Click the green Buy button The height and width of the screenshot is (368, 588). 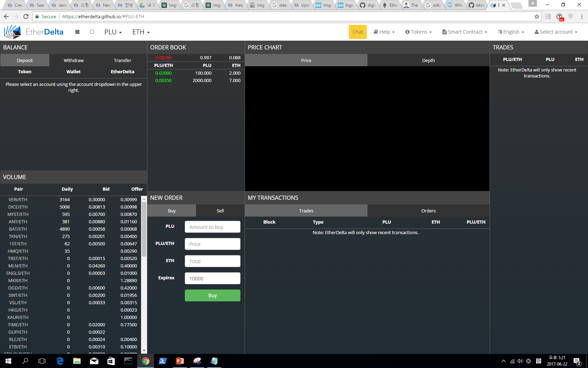point(212,295)
